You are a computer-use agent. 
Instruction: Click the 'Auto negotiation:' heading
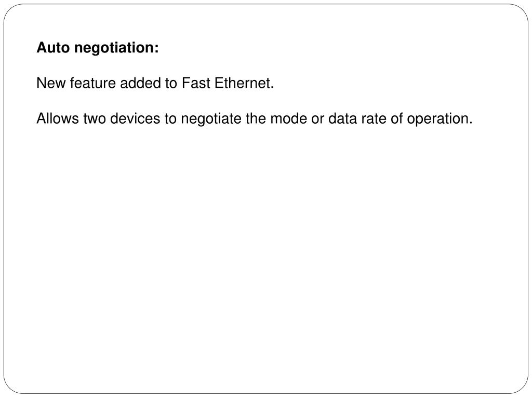[97, 48]
